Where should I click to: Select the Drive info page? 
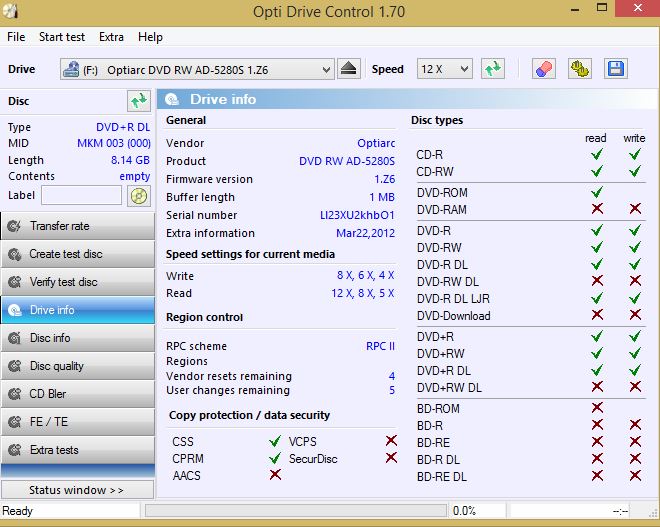78,310
